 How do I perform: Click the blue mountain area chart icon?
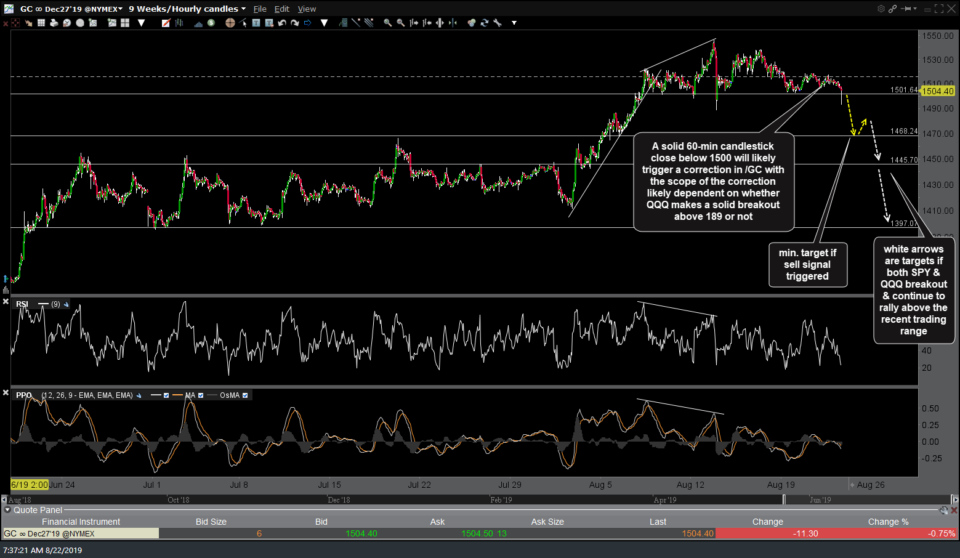[x=199, y=23]
